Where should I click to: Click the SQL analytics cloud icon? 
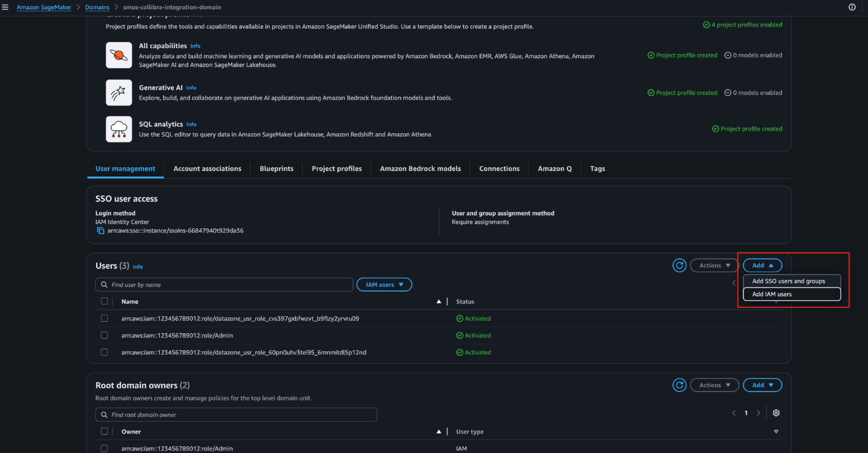click(x=119, y=129)
